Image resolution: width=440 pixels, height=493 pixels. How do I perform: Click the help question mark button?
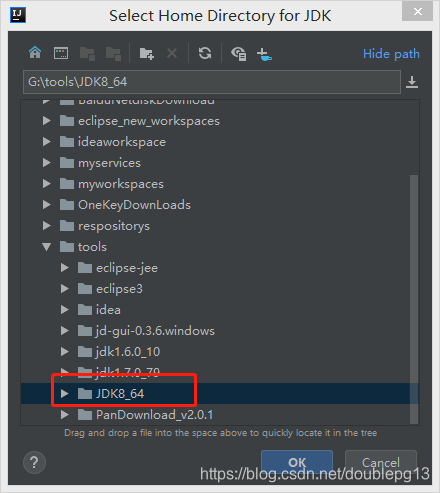(x=34, y=462)
